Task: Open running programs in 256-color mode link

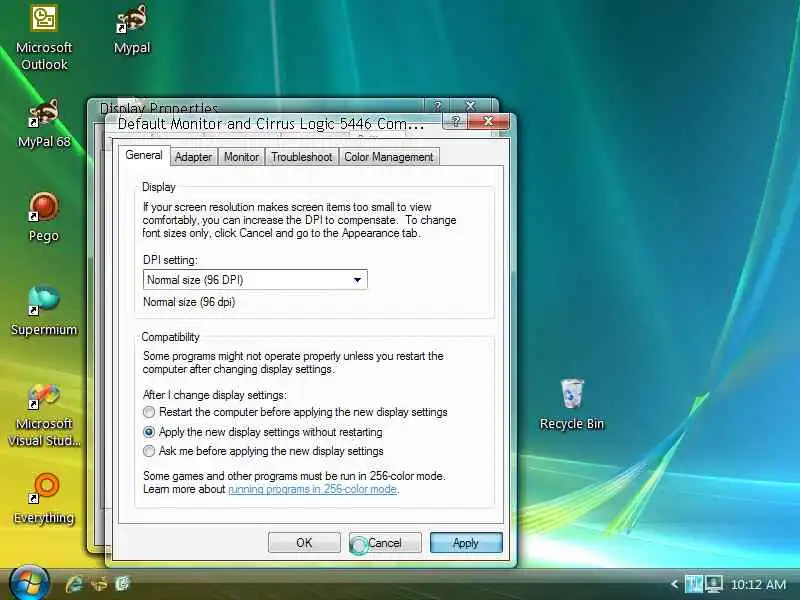Action: coord(312,489)
